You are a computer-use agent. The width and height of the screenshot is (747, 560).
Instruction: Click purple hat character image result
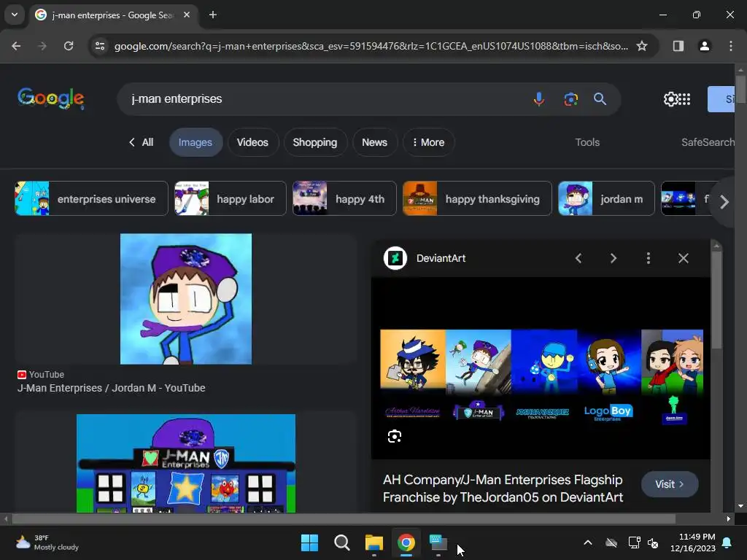tap(186, 299)
